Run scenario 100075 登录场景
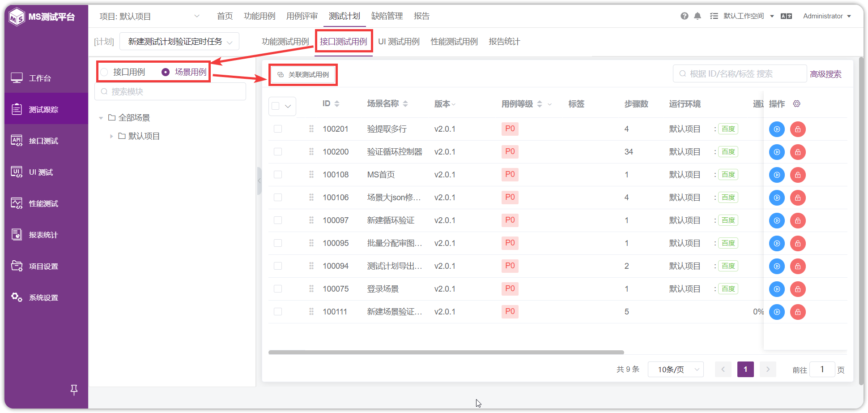Viewport: 868px width, 413px height. [x=777, y=289]
